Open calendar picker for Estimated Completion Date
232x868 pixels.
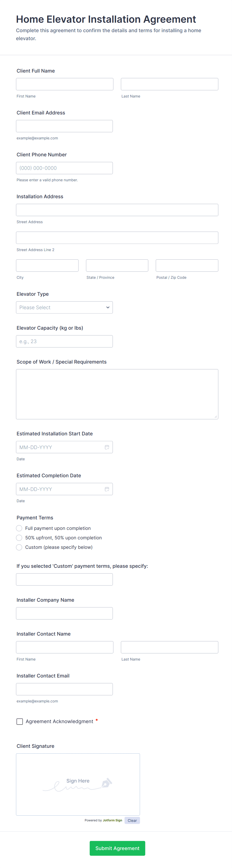(107, 489)
